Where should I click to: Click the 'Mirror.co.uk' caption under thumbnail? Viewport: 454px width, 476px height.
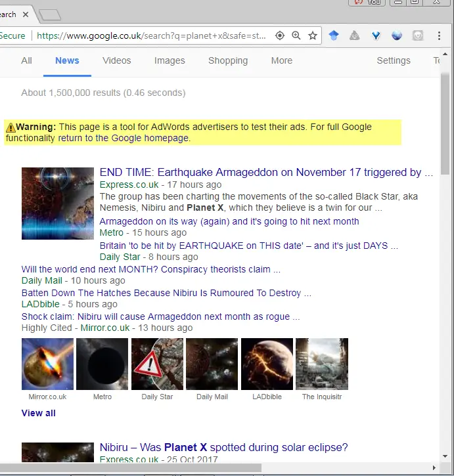[47, 397]
